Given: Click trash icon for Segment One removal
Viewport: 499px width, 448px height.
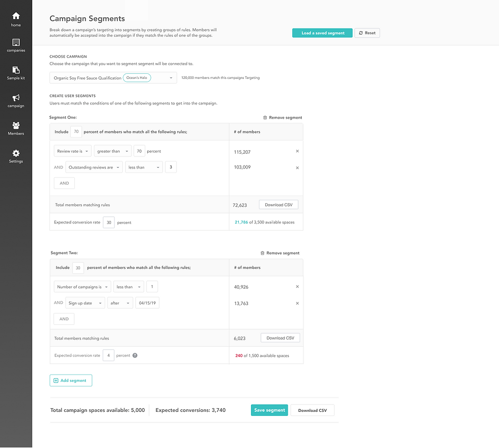Looking at the screenshot, I should pos(265,118).
